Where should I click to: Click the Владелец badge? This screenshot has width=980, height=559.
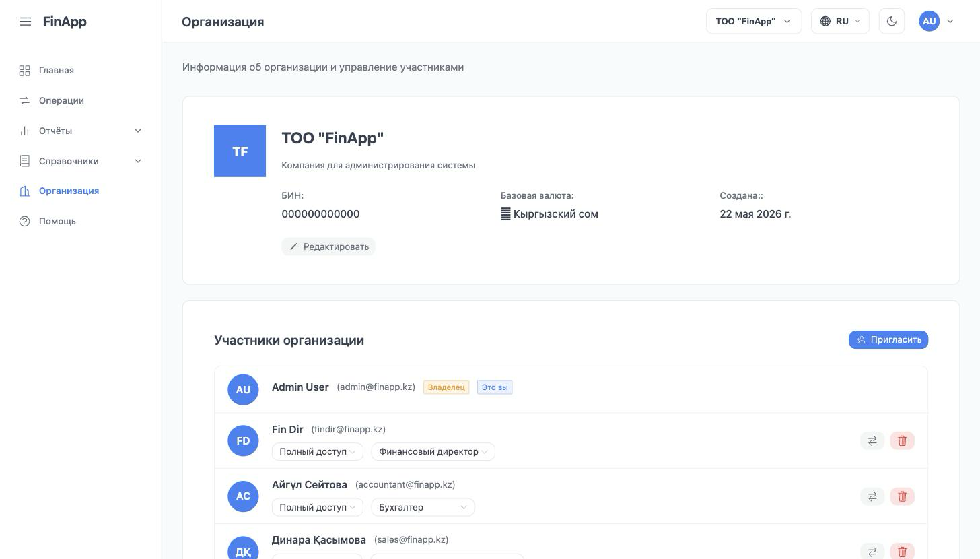446,387
